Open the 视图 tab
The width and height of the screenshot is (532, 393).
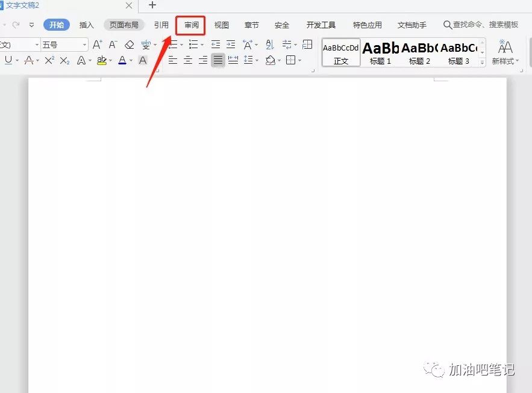[222, 25]
